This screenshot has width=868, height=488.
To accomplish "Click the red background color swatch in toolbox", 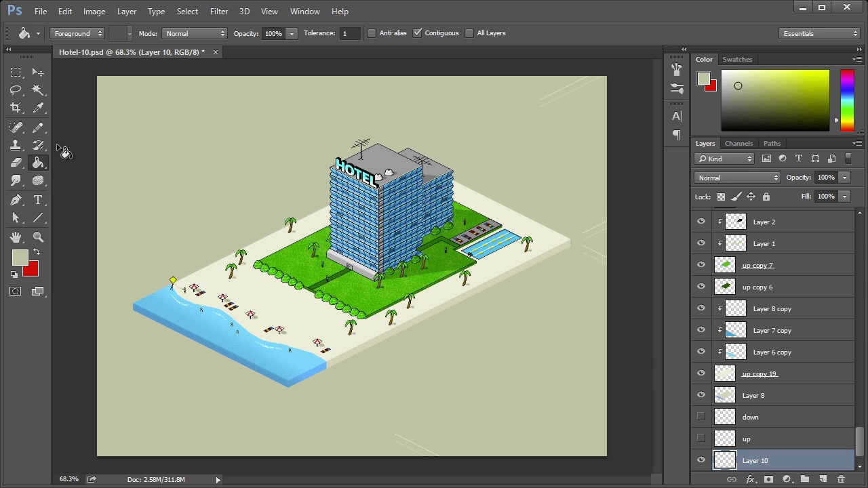I will click(31, 270).
